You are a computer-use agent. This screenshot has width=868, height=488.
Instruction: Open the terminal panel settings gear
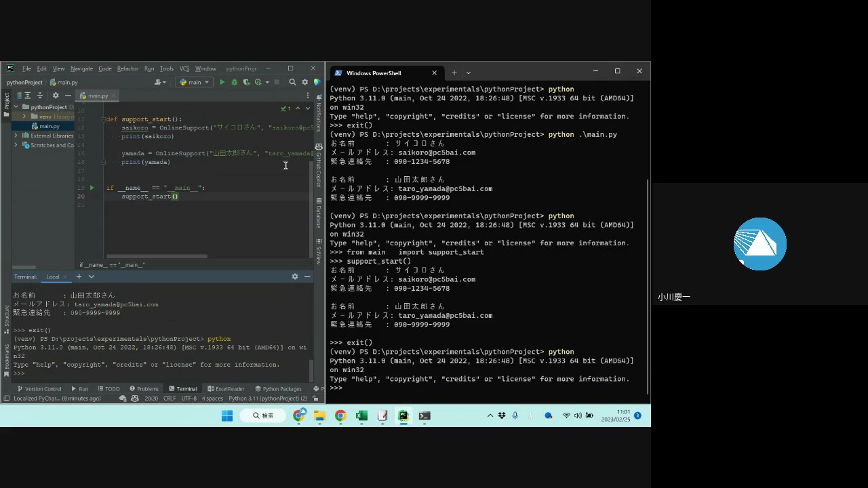point(294,277)
